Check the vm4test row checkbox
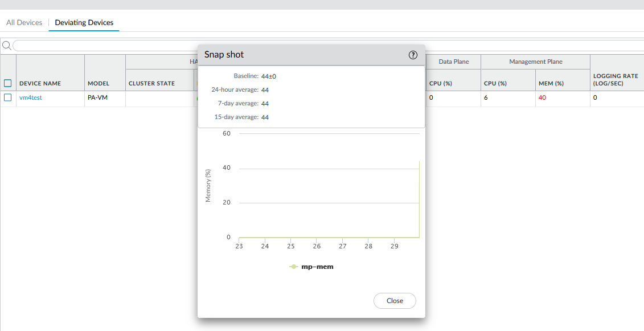Image resolution: width=644 pixels, height=331 pixels. click(8, 97)
